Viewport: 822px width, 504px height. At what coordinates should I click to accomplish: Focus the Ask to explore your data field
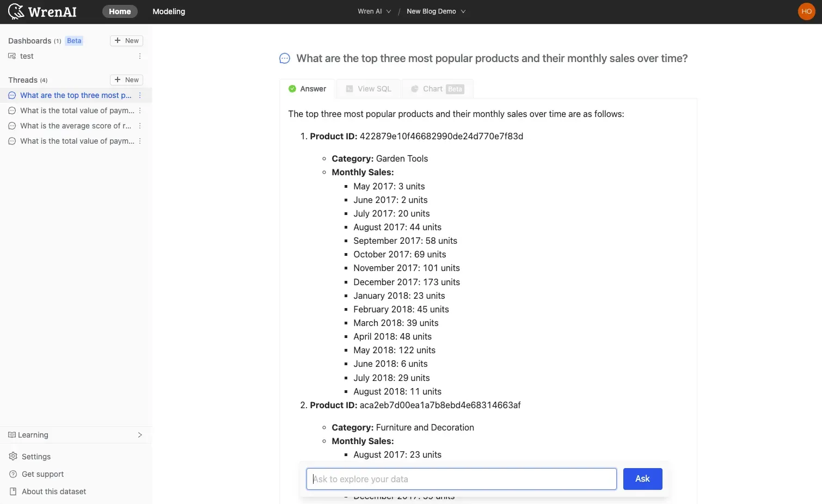point(461,479)
